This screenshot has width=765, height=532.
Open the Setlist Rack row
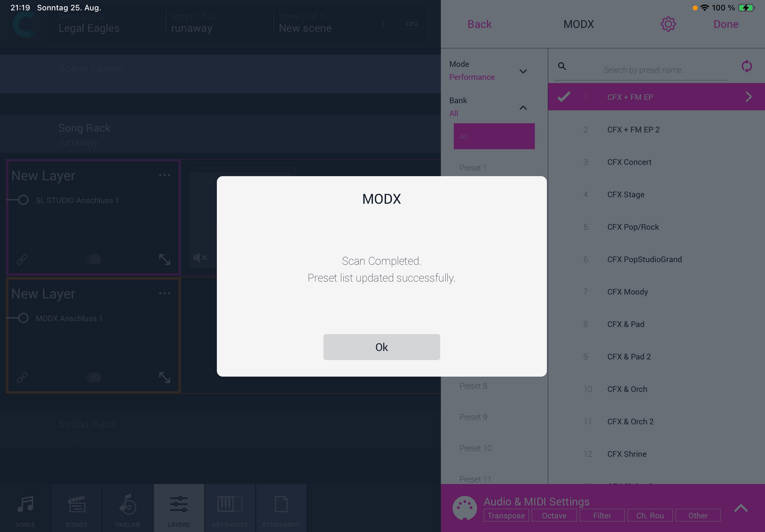pos(220,430)
